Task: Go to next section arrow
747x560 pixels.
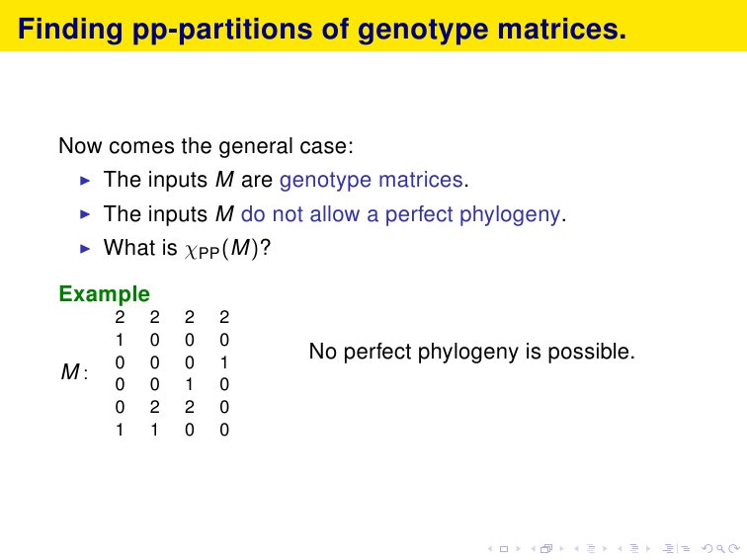Action: [x=648, y=549]
